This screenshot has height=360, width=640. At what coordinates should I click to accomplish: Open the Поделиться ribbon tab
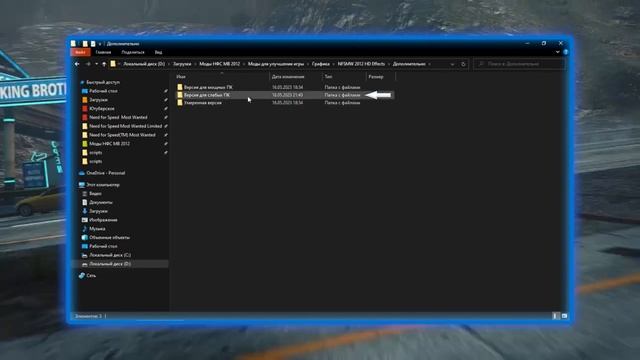pyautogui.click(x=133, y=52)
